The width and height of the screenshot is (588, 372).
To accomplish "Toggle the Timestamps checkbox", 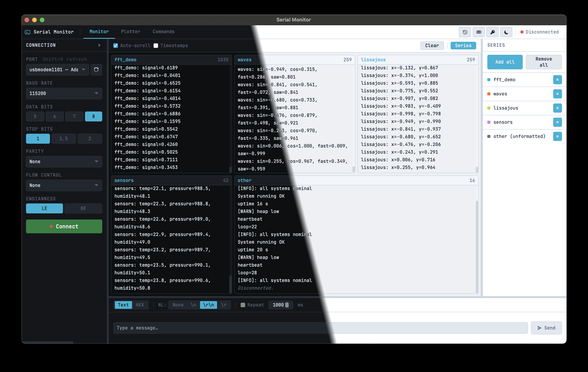I will [x=156, y=46].
